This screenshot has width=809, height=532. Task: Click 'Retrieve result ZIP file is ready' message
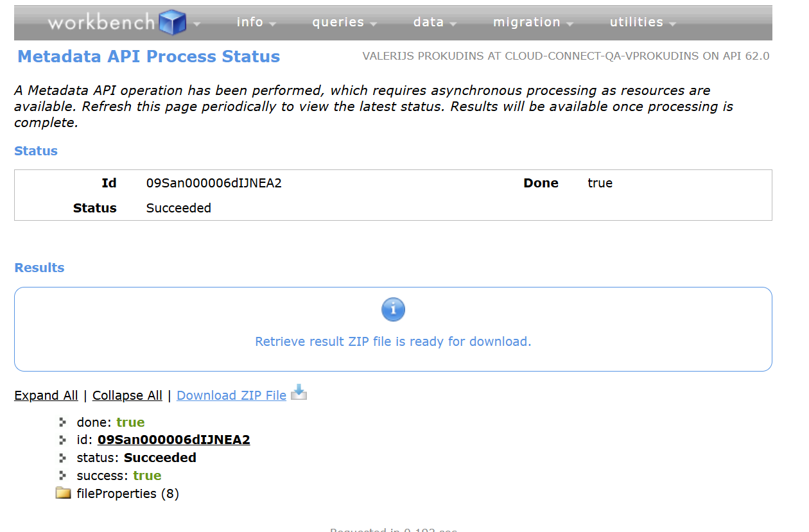click(x=393, y=341)
